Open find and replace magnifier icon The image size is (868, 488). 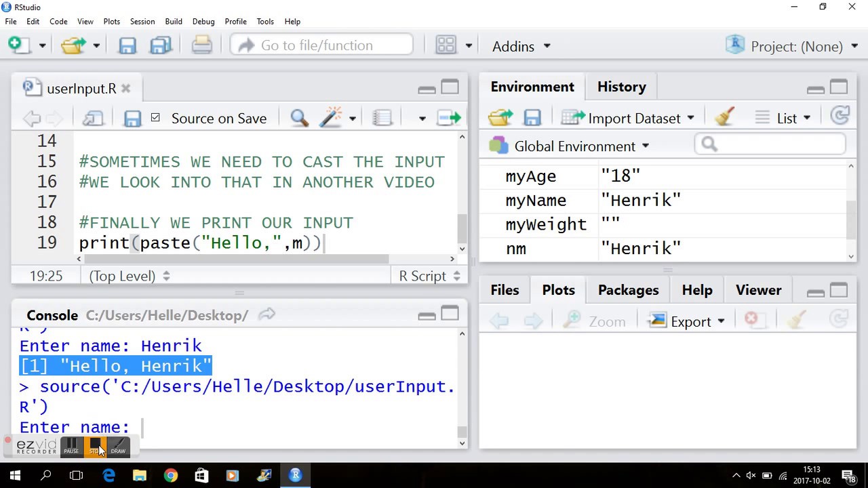tap(299, 118)
